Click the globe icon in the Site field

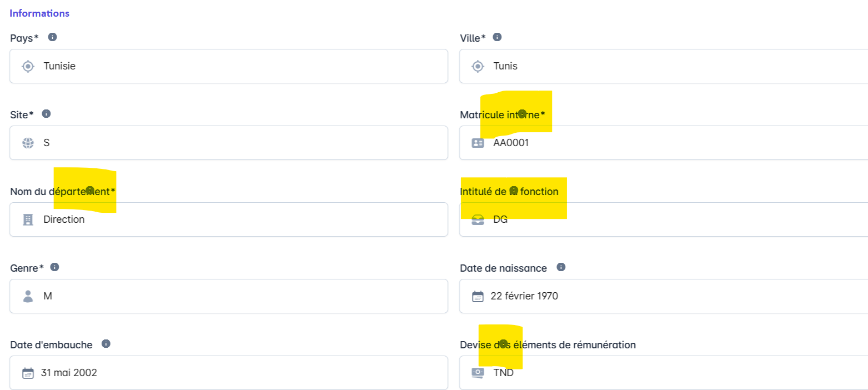pos(28,143)
